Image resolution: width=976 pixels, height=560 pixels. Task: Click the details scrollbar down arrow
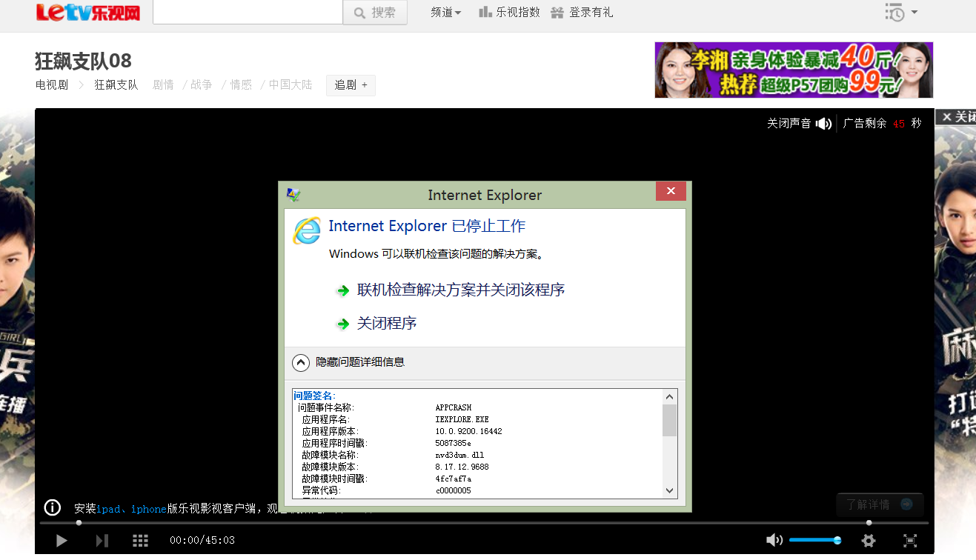669,490
